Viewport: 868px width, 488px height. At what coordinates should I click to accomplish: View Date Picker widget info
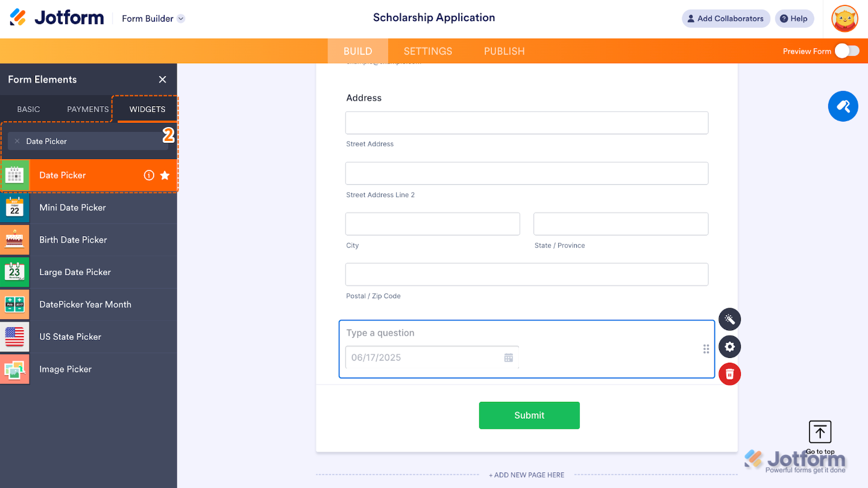click(x=149, y=175)
